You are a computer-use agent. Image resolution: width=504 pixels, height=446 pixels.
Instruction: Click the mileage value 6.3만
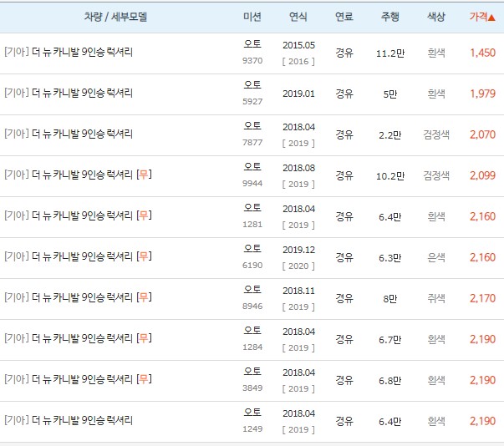click(x=390, y=258)
